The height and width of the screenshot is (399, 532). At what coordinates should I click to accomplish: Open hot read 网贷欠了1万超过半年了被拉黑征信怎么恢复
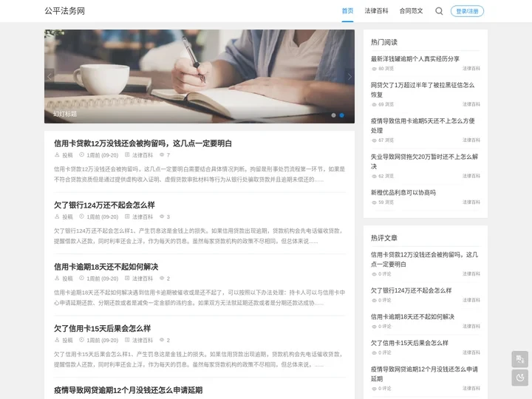tap(423, 90)
